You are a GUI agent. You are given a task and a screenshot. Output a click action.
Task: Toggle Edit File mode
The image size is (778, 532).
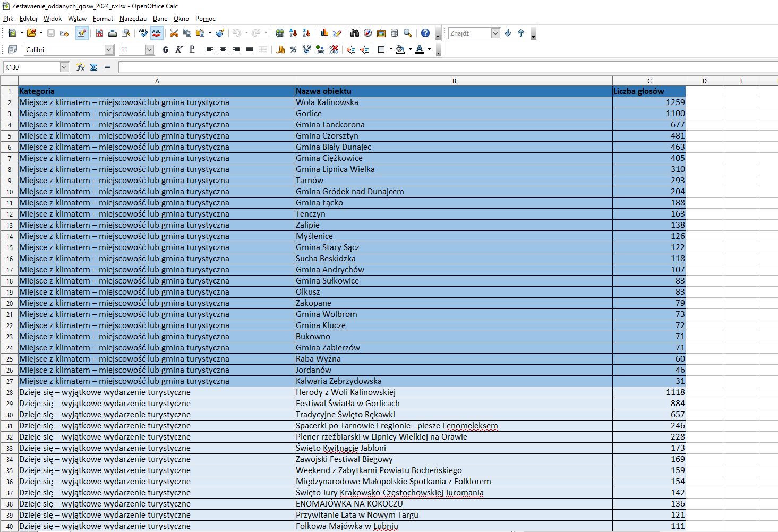pos(81,33)
